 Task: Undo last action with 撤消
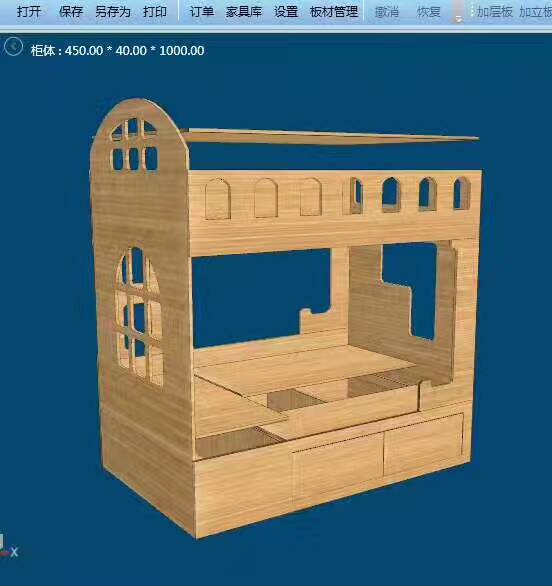(387, 12)
